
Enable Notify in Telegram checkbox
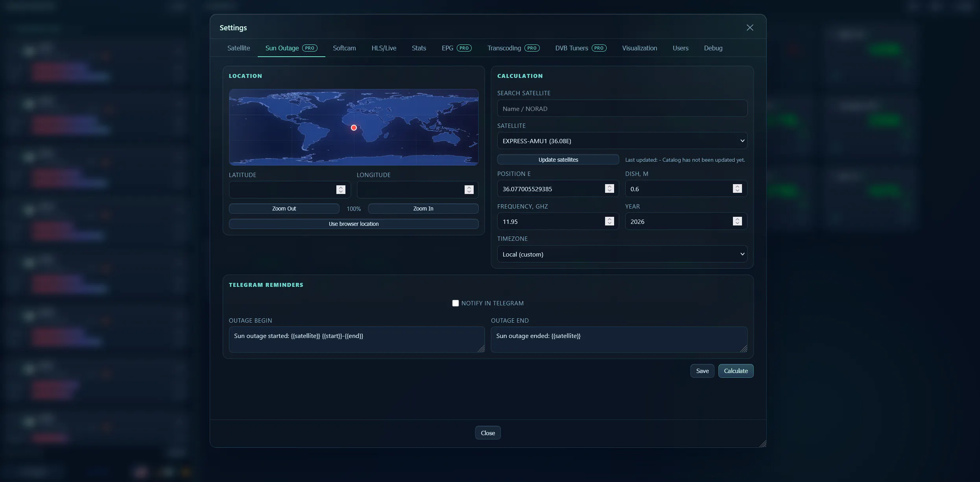pyautogui.click(x=456, y=303)
